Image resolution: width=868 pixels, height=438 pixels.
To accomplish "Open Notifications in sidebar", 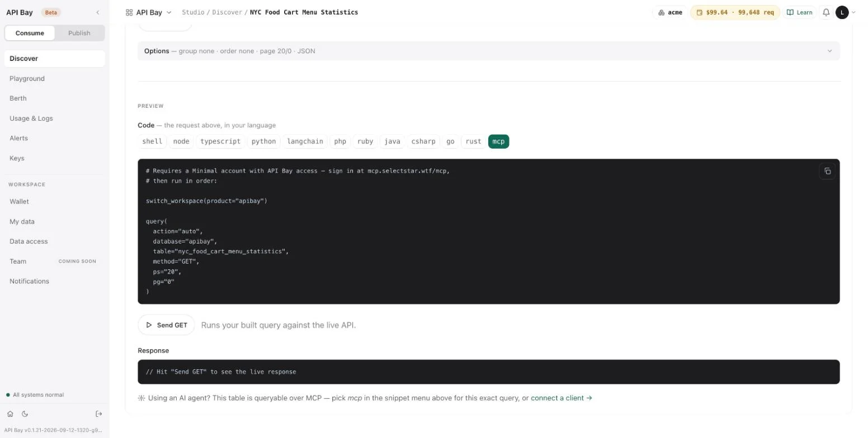I will point(54,282).
